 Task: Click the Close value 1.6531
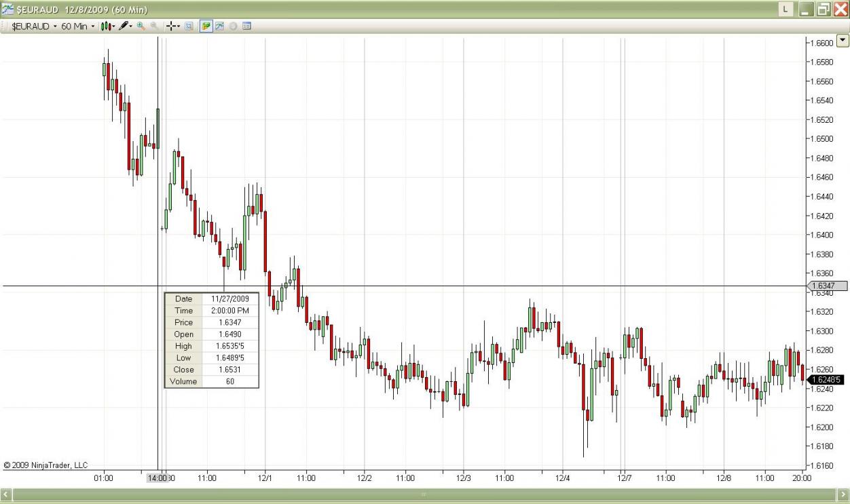230,370
